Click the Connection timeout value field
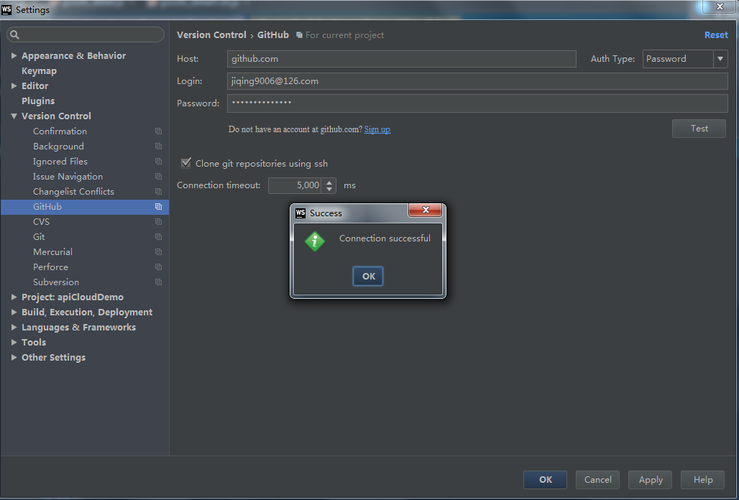 [296, 185]
